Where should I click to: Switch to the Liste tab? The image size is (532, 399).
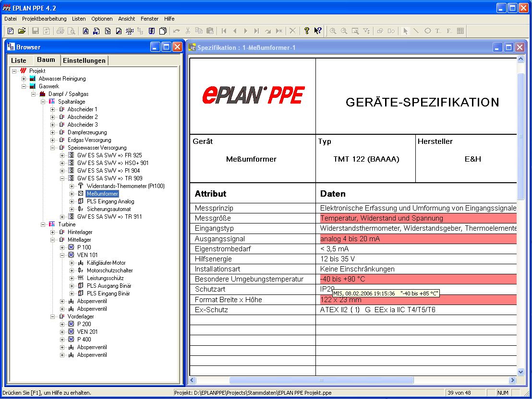point(19,60)
